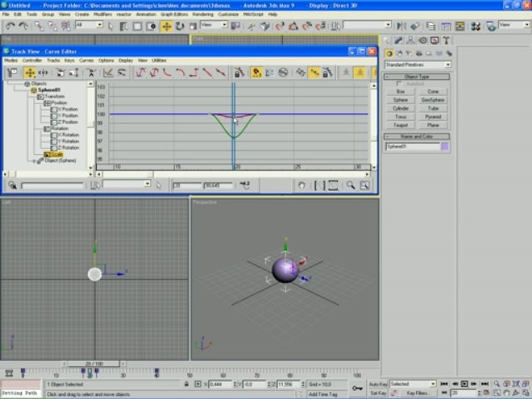Collapse the Object Type rollout

(417, 77)
